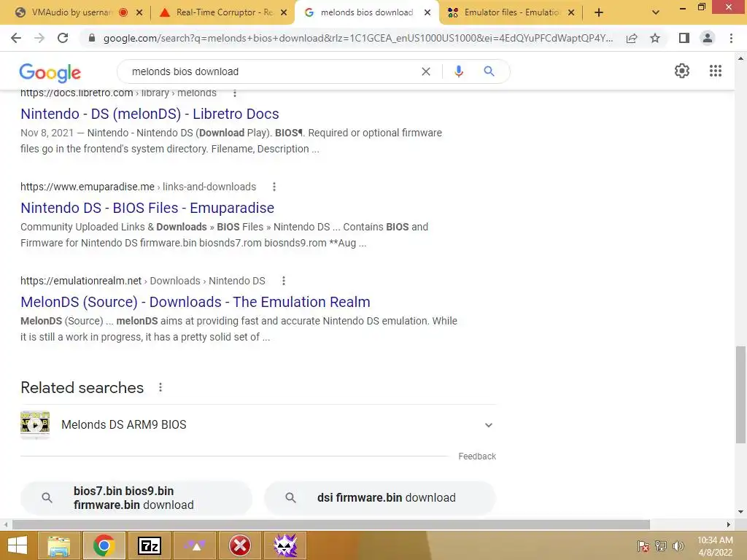
Task: Open the Chrome side panel
Action: [x=684, y=38]
